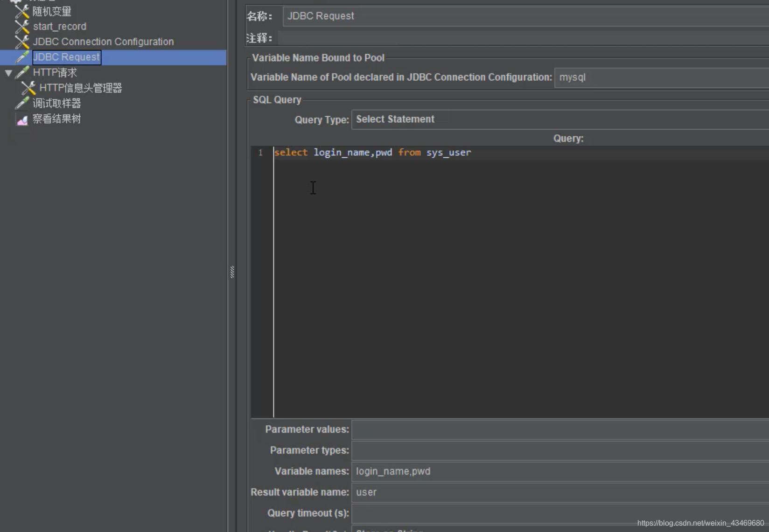
Task: Click the panel splitter handle
Action: 232,272
